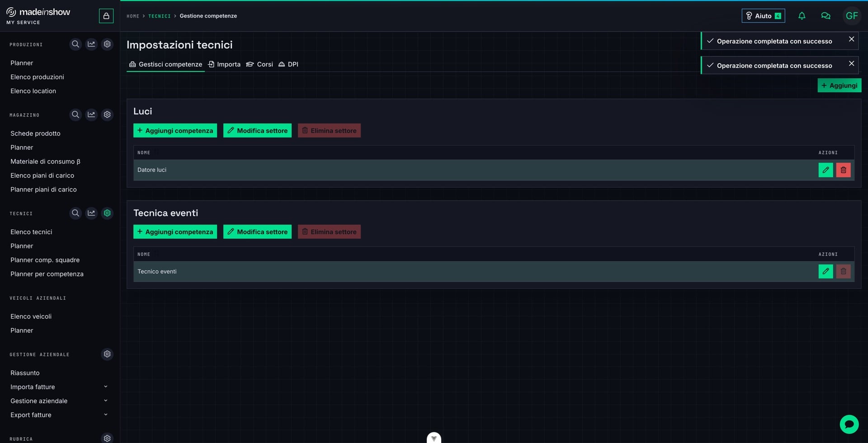Click the green Aggiungi button
Viewport: 868px width, 443px height.
(x=839, y=85)
